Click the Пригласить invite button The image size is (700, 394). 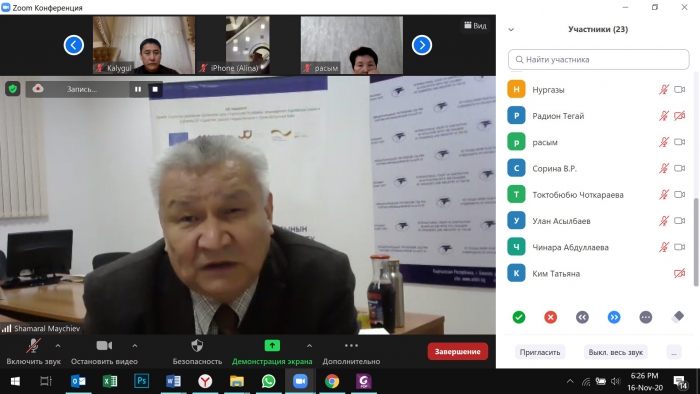[540, 352]
